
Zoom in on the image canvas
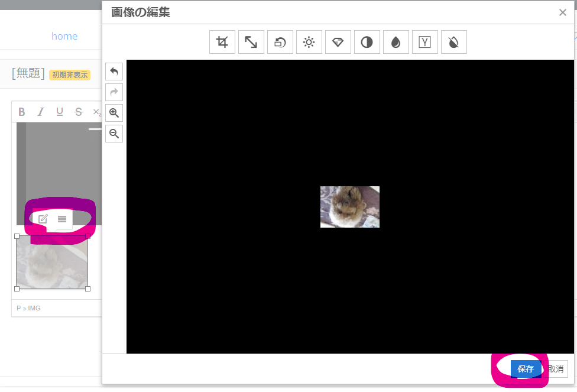coord(114,112)
